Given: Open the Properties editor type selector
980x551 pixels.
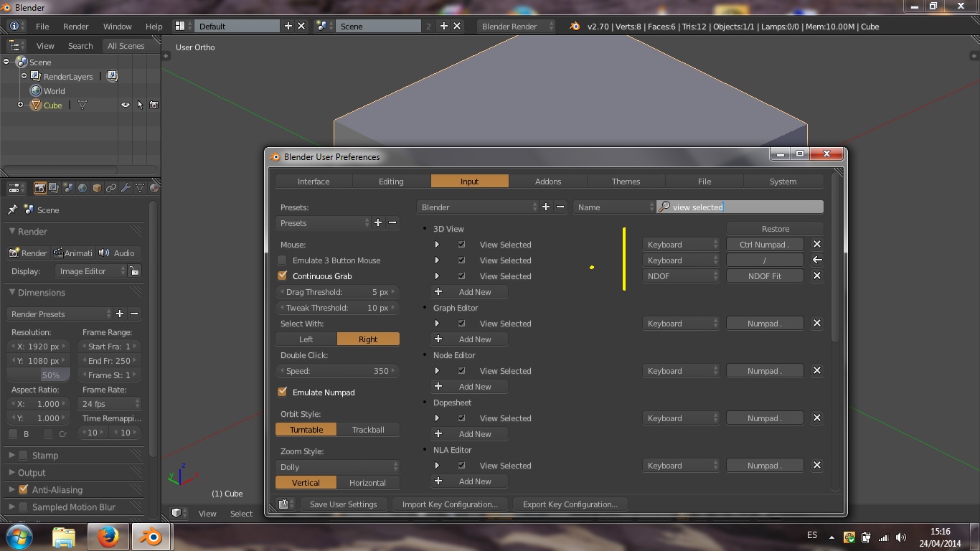Looking at the screenshot, I should pos(16,188).
